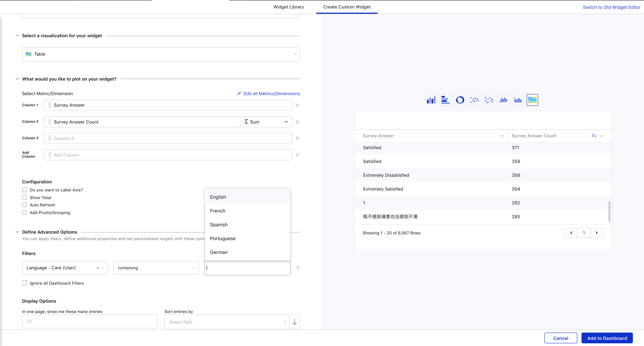
Task: Open the Table visualization dropdown
Action: 161,54
